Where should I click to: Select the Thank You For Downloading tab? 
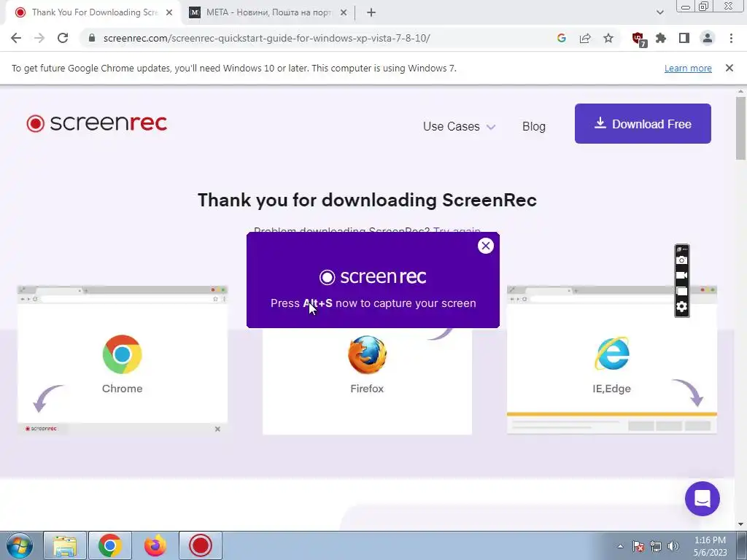click(x=94, y=12)
